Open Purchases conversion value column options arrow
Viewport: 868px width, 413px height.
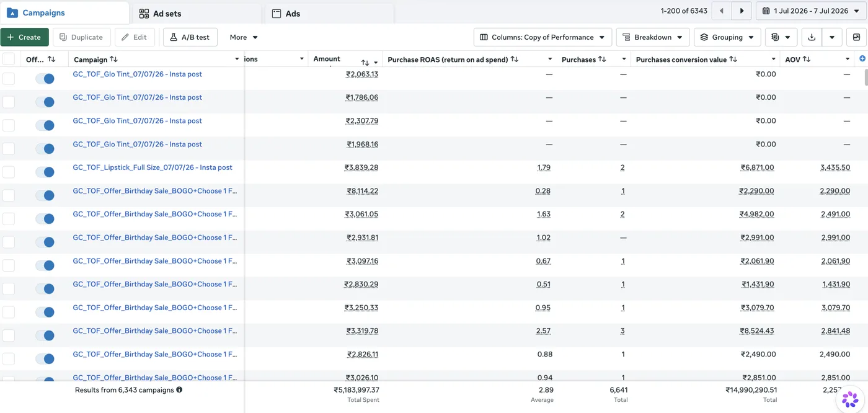[x=774, y=60]
